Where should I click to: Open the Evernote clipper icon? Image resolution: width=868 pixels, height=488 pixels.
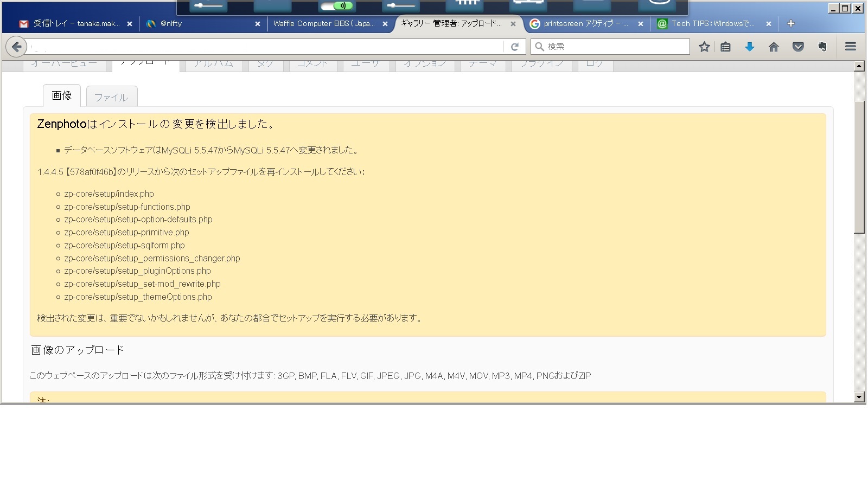tap(822, 47)
